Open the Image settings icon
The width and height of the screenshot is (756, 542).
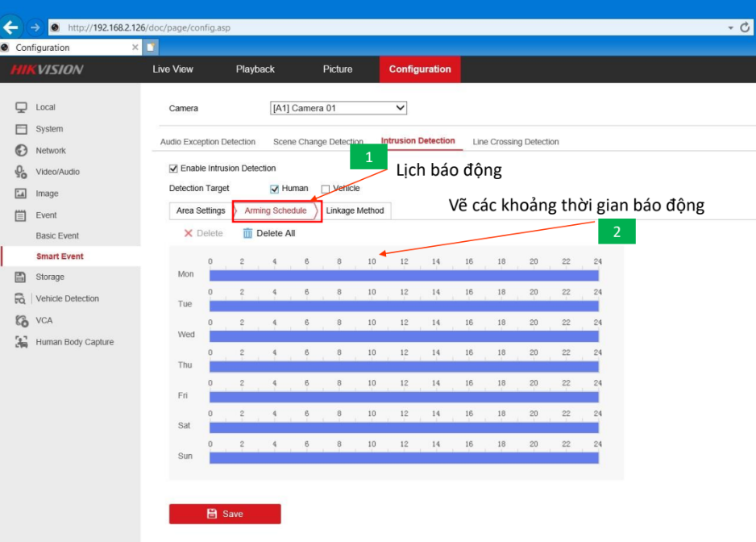[x=22, y=194]
